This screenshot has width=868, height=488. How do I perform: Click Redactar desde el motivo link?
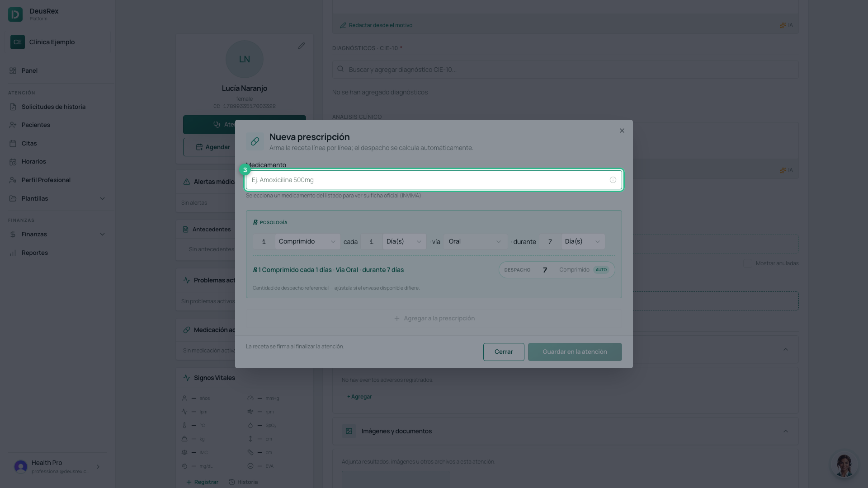(376, 25)
